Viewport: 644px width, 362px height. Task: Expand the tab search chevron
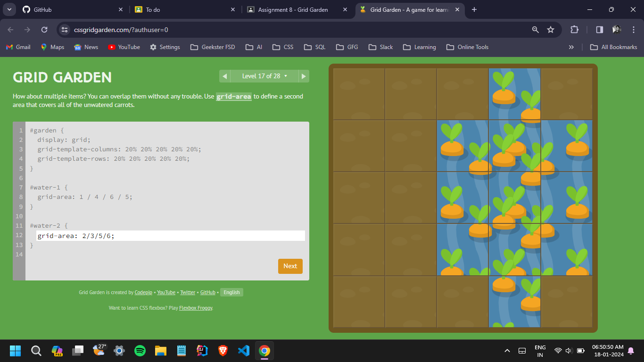[x=9, y=9]
